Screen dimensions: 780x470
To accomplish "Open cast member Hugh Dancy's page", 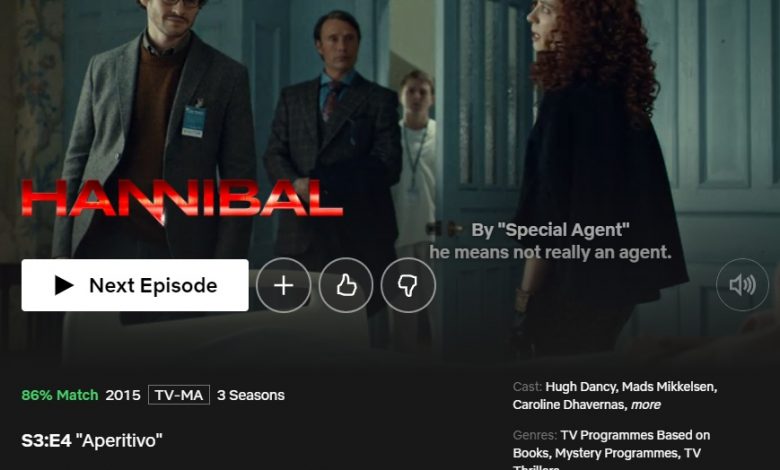I will point(581,387).
